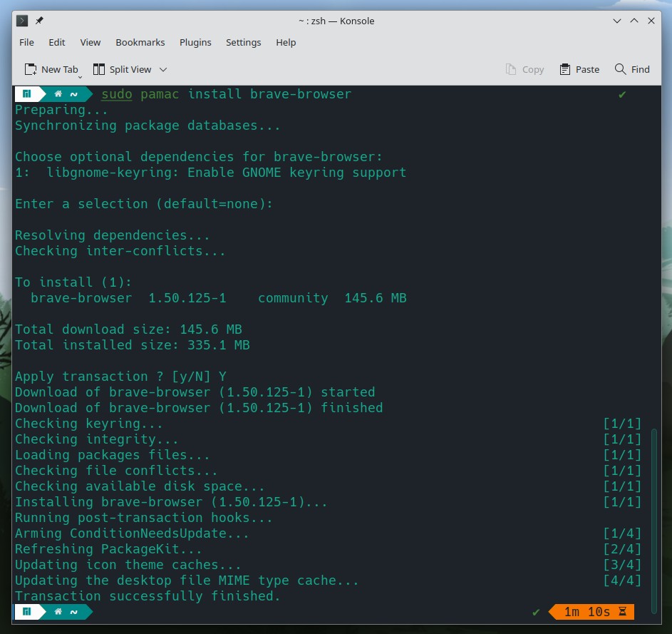The width and height of the screenshot is (672, 634).
Task: Open the File menu
Action: pos(26,43)
